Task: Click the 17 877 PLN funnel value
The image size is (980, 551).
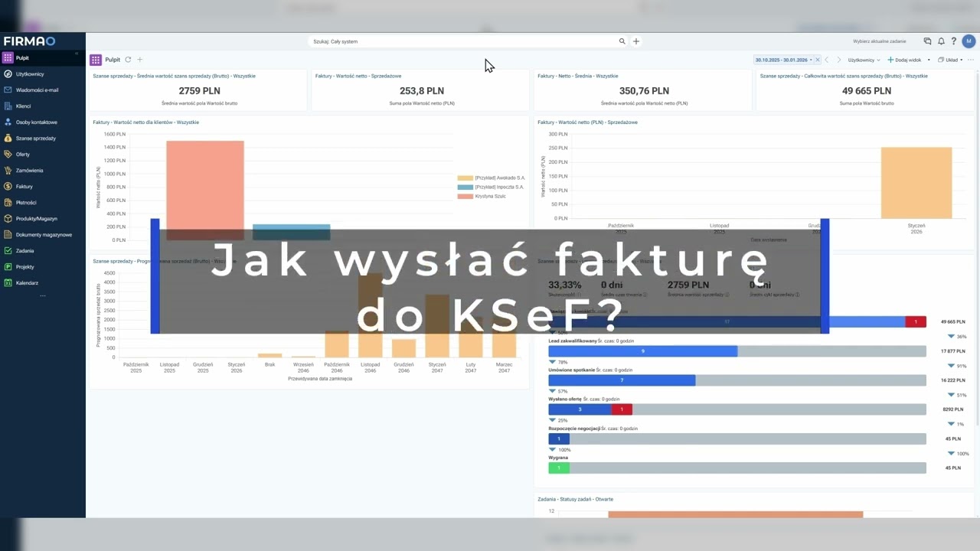Action: pyautogui.click(x=953, y=351)
